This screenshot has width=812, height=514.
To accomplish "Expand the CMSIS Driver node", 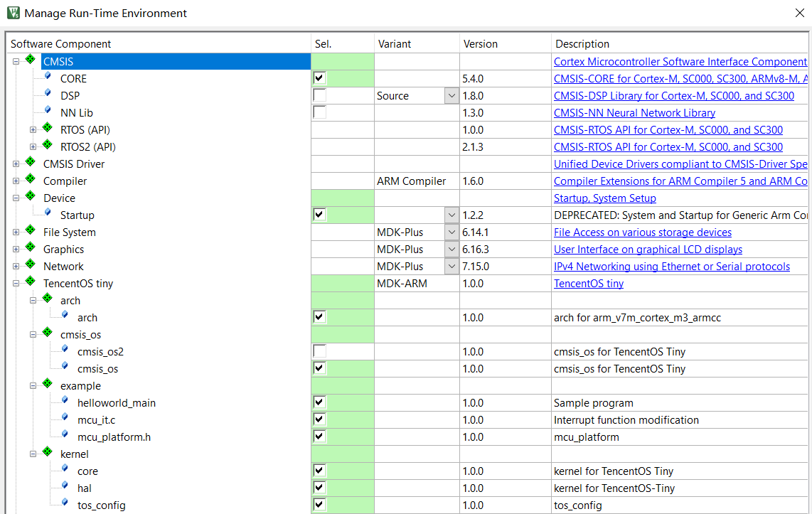I will click(x=16, y=164).
